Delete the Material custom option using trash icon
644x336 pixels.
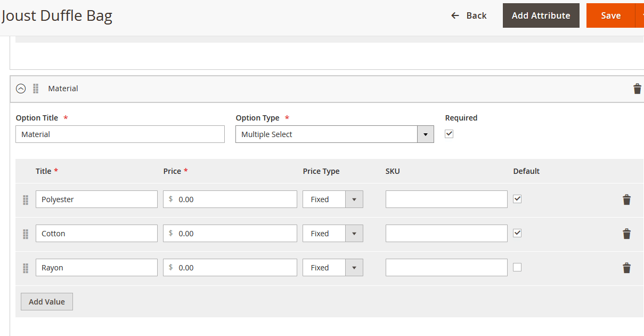pyautogui.click(x=637, y=89)
